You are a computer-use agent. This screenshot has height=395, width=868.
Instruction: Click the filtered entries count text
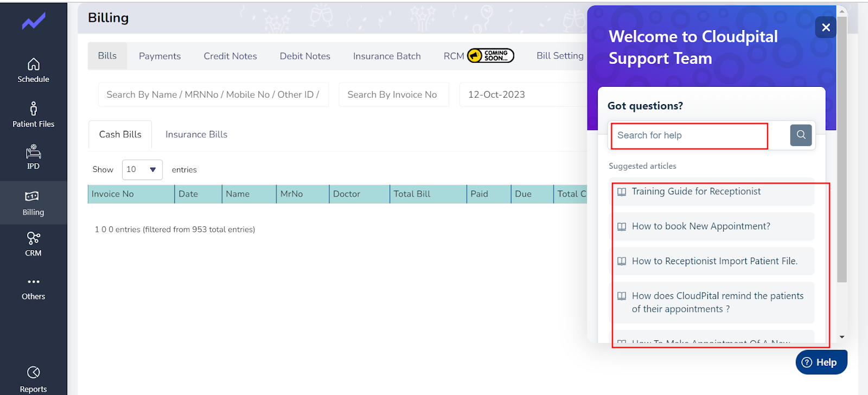tap(175, 230)
